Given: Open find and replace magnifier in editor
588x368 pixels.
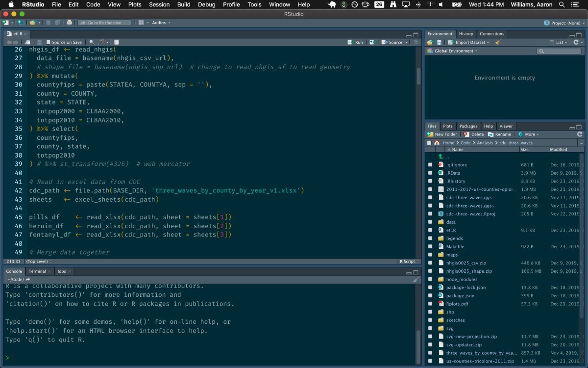Looking at the screenshot, I should [92, 42].
